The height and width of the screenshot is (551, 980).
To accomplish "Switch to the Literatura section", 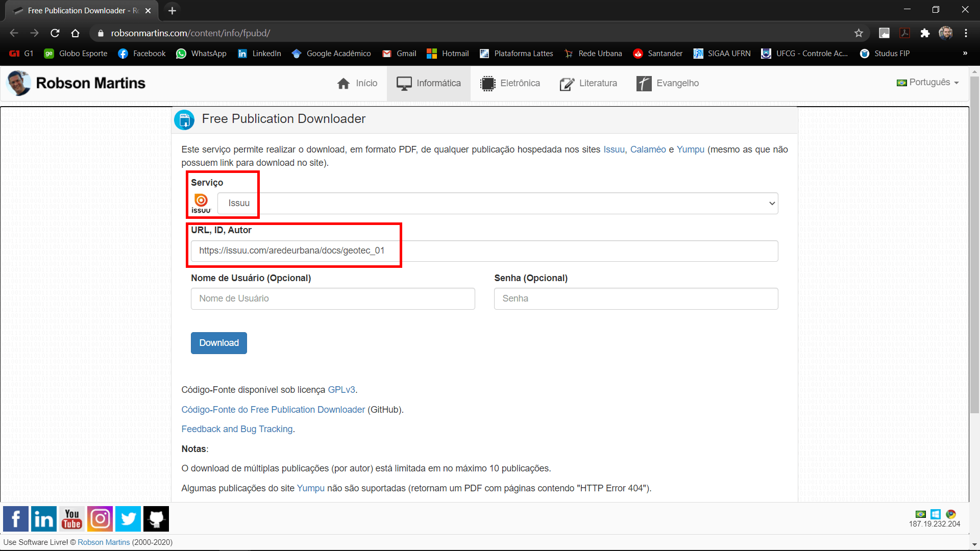I will [588, 83].
